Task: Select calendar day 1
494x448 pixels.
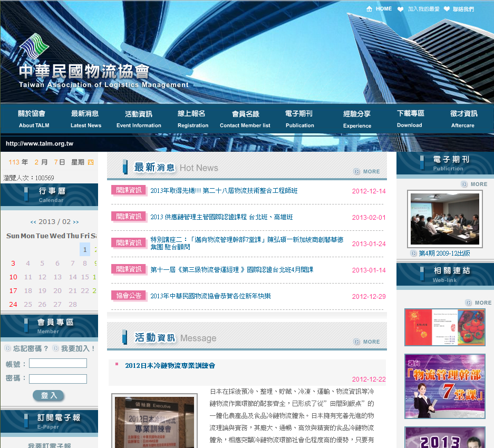Action: (85, 249)
